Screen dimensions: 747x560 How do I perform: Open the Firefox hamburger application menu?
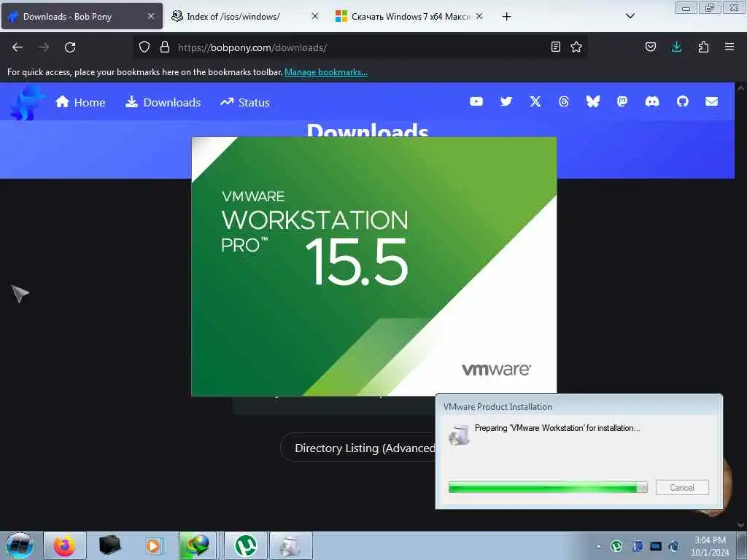(x=729, y=47)
